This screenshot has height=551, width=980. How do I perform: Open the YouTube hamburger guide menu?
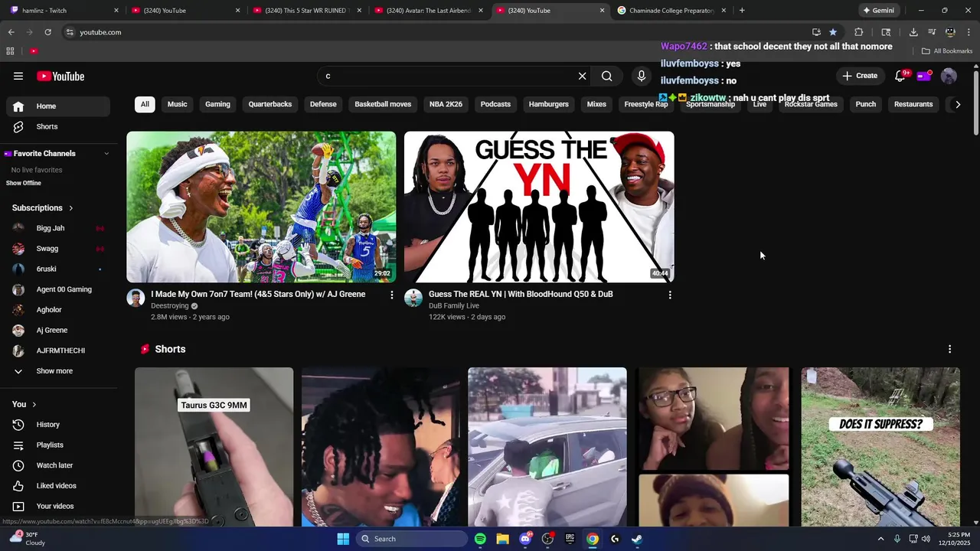point(18,76)
